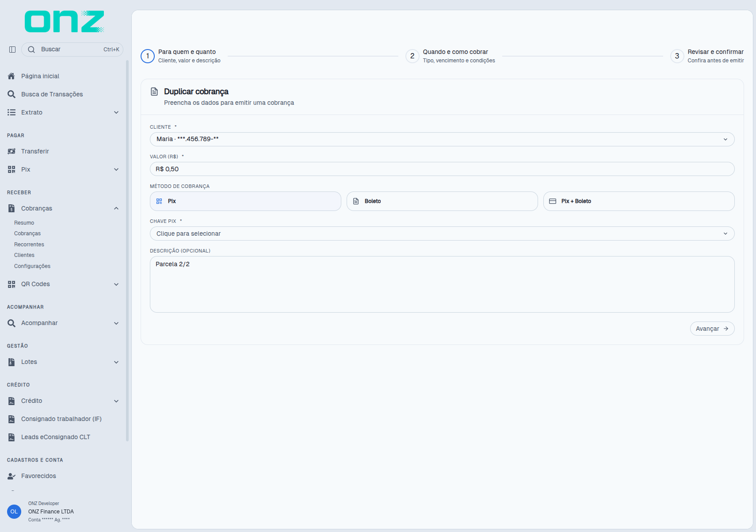Click the Buscar search box

tap(72, 50)
